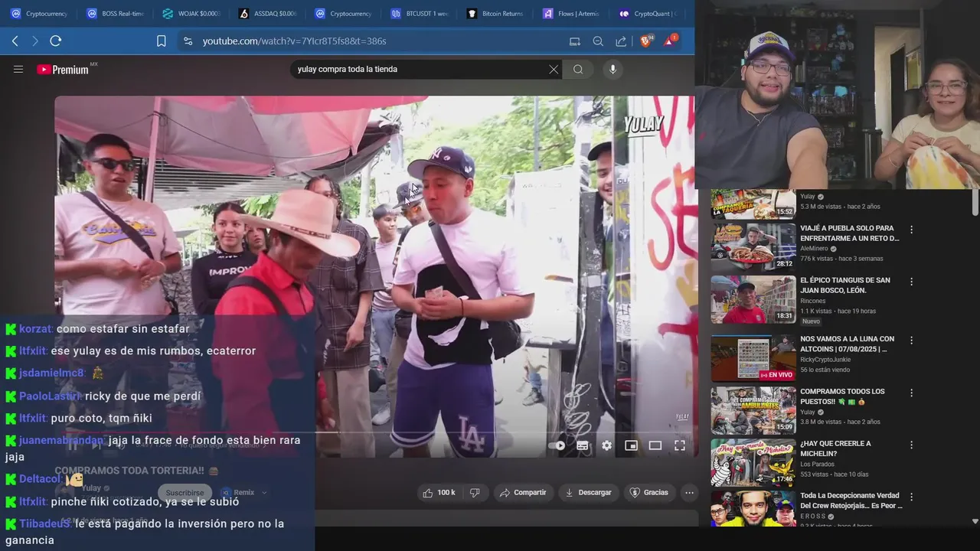Viewport: 980px width, 551px height.
Task: Open title ¿HAY QUE CREERLE A MICHELIN?
Action: pyautogui.click(x=835, y=448)
